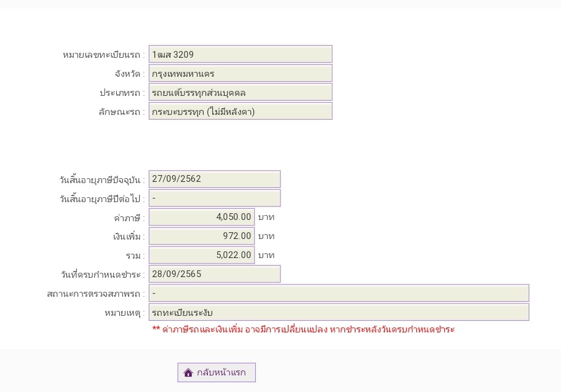561x392 pixels.
Task: Click the บาท unit beside รวม
Action: [x=266, y=255]
